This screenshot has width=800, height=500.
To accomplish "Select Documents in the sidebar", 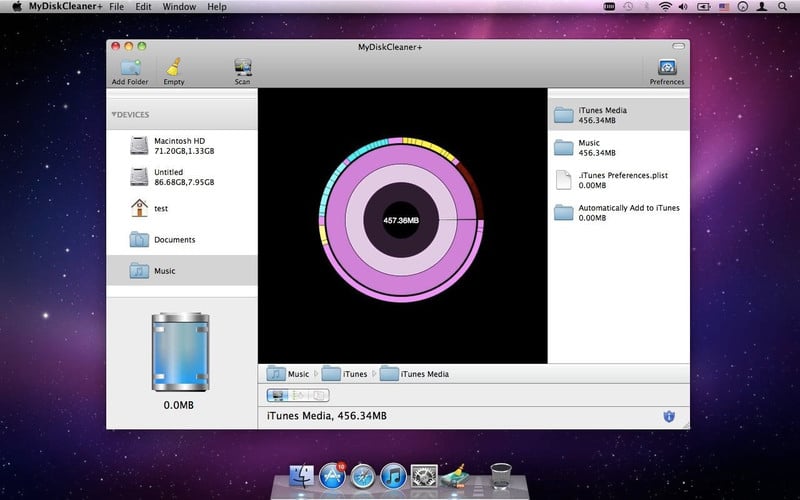I will point(182,240).
